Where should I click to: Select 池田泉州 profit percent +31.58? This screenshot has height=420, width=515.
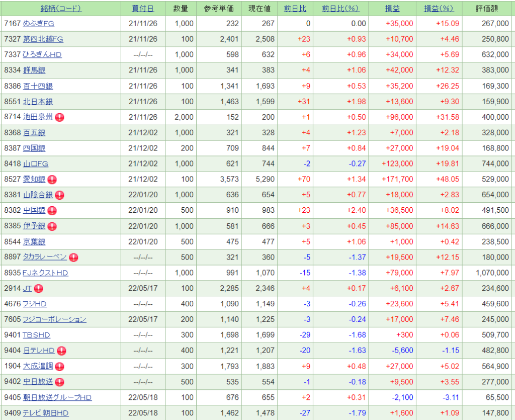tap(448, 117)
